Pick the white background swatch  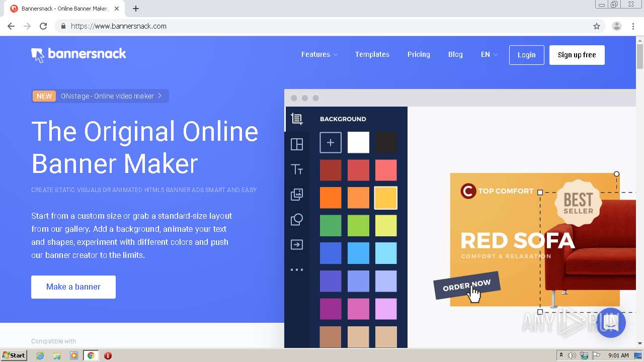[358, 143]
